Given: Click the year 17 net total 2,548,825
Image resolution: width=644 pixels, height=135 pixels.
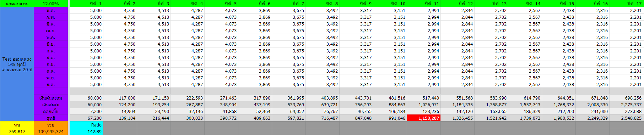Looking at the screenshot, I should [626, 118].
